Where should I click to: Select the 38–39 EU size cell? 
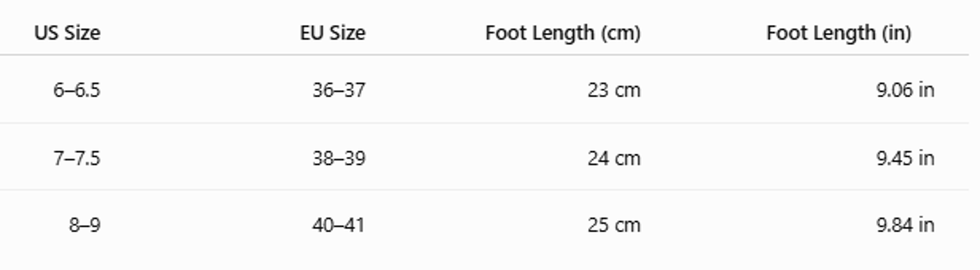coord(339,158)
